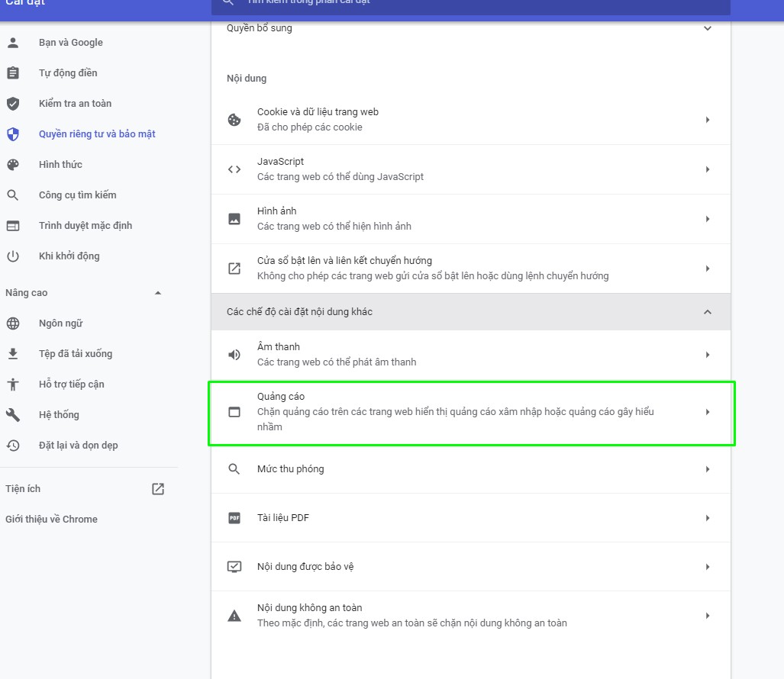The image size is (784, 679).
Task: Open Giới thiệu về Chrome link
Action: pos(51,519)
